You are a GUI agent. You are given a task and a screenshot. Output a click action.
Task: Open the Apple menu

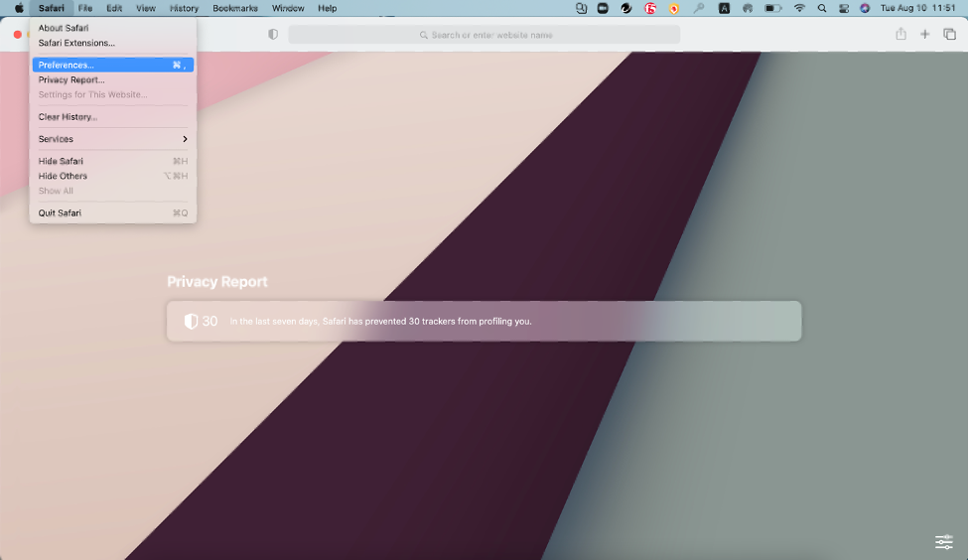(x=18, y=8)
